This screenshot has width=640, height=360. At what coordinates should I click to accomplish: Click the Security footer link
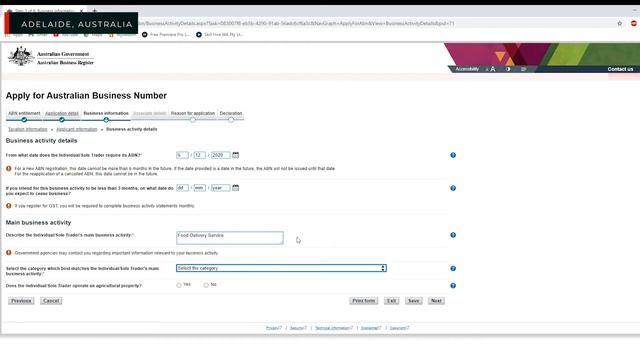coord(298,328)
